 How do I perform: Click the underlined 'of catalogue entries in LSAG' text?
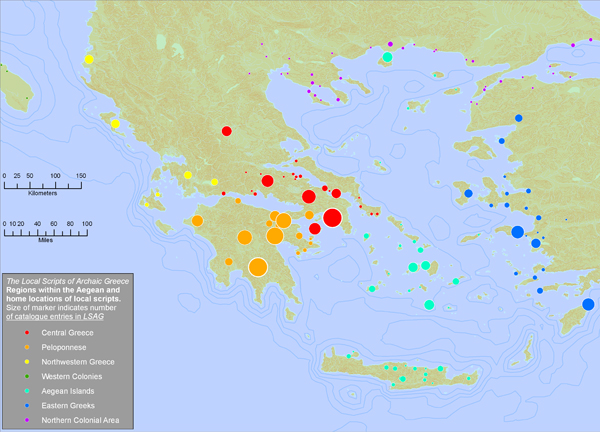click(x=55, y=316)
